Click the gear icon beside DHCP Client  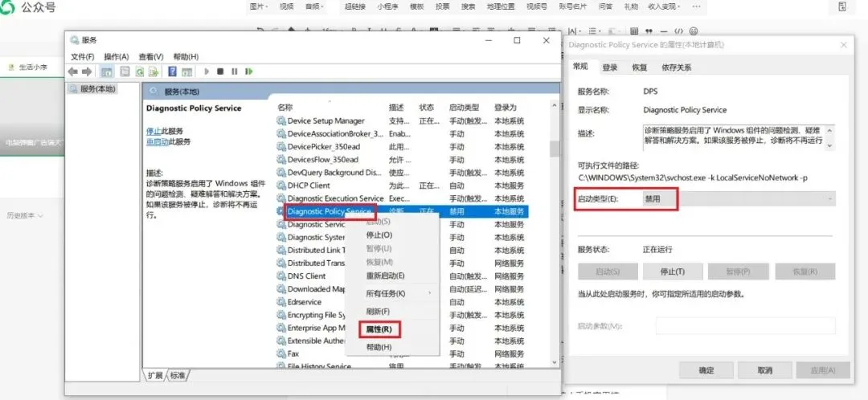tap(281, 186)
